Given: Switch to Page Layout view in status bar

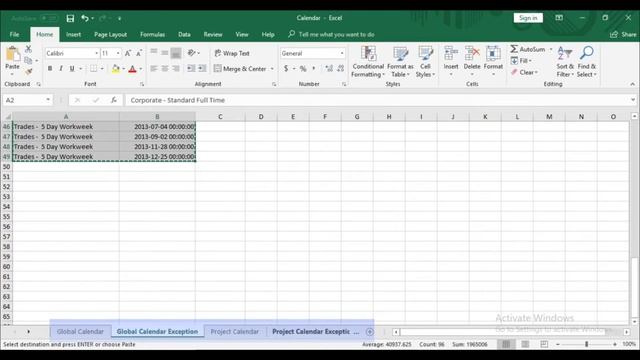Looking at the screenshot, I should point(525,344).
